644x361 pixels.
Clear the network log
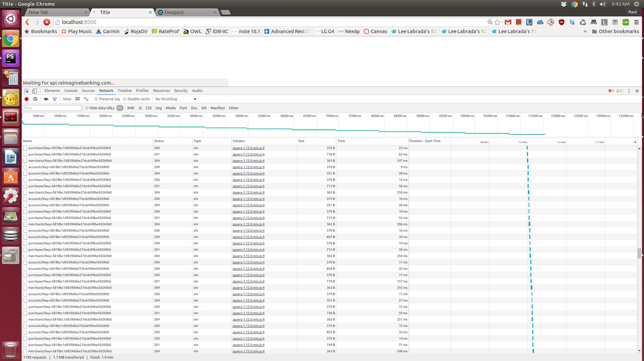[35, 99]
